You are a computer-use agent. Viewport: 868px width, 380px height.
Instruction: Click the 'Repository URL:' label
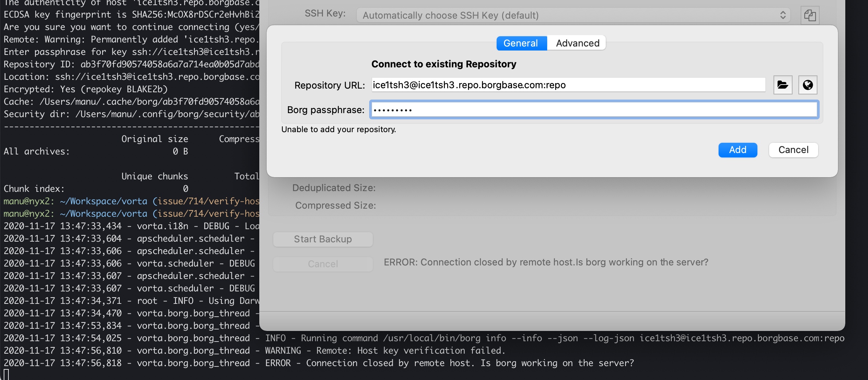click(330, 85)
